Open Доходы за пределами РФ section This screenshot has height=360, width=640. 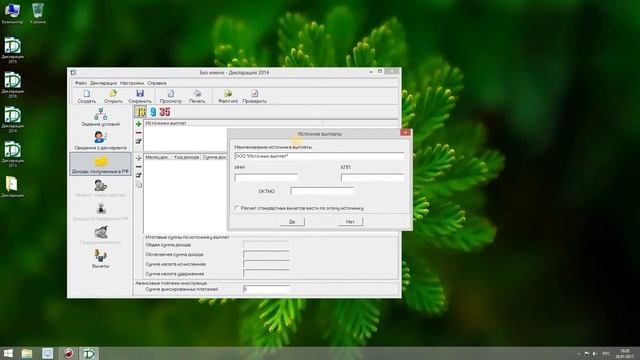(100, 212)
